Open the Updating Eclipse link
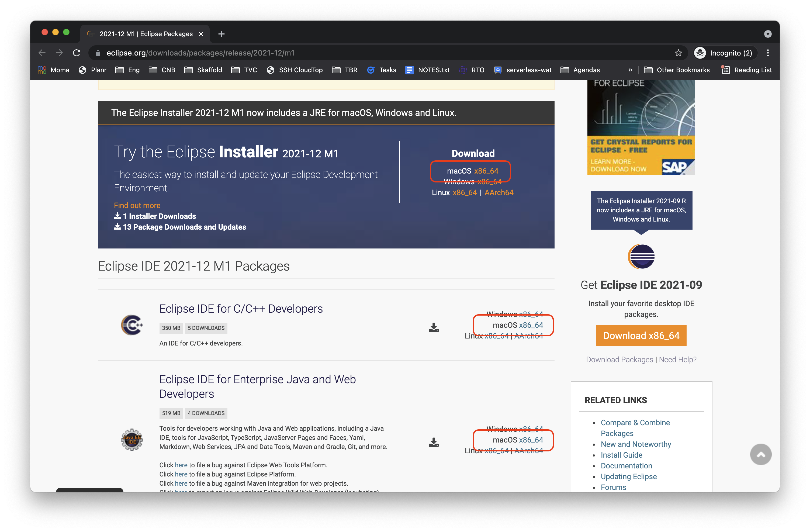 pos(629,476)
